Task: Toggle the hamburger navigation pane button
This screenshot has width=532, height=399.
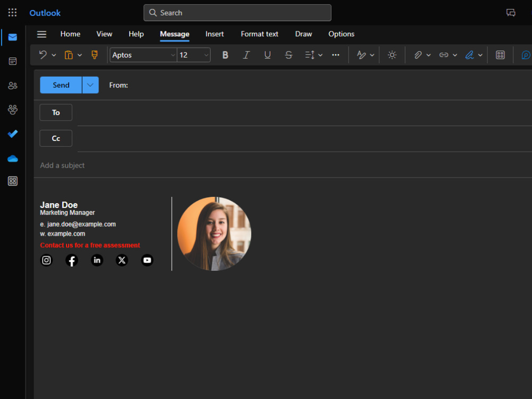Action: (x=41, y=34)
